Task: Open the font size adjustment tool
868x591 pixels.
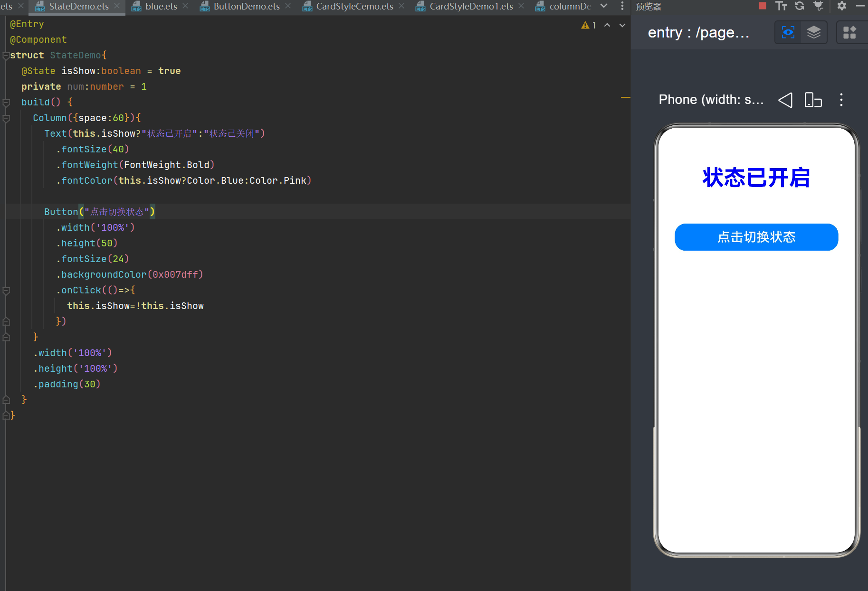Action: pyautogui.click(x=781, y=6)
